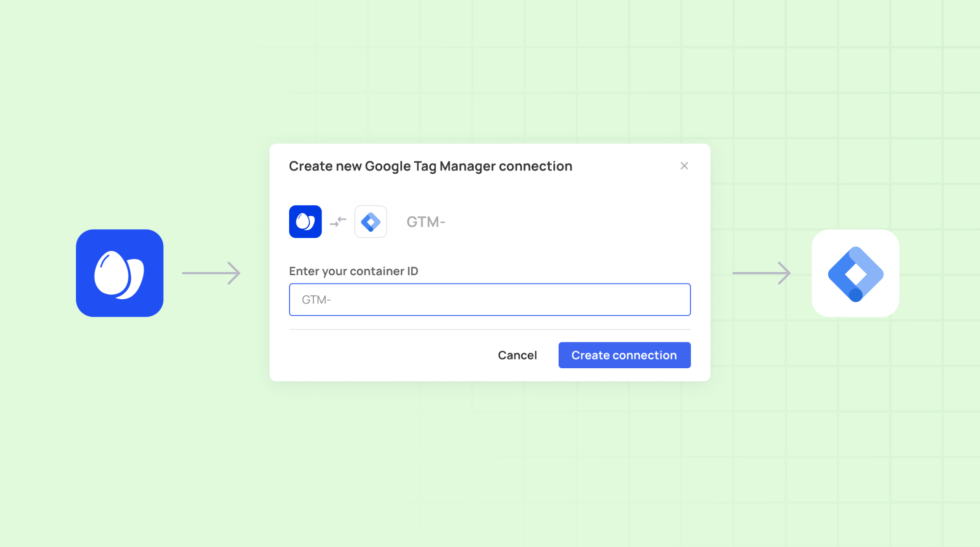980x547 pixels.
Task: Cancel the new connection dialog
Action: pyautogui.click(x=517, y=355)
